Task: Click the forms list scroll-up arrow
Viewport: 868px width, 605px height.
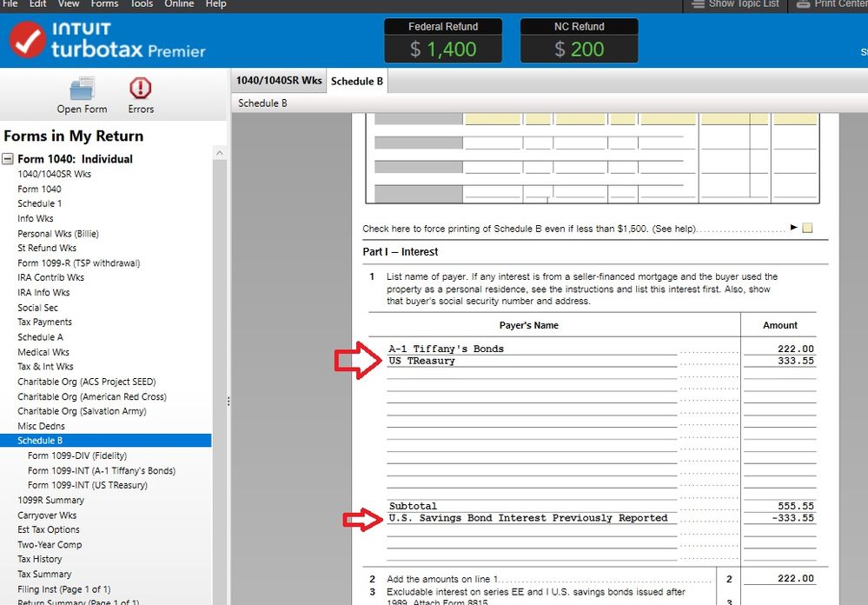Action: coord(220,153)
